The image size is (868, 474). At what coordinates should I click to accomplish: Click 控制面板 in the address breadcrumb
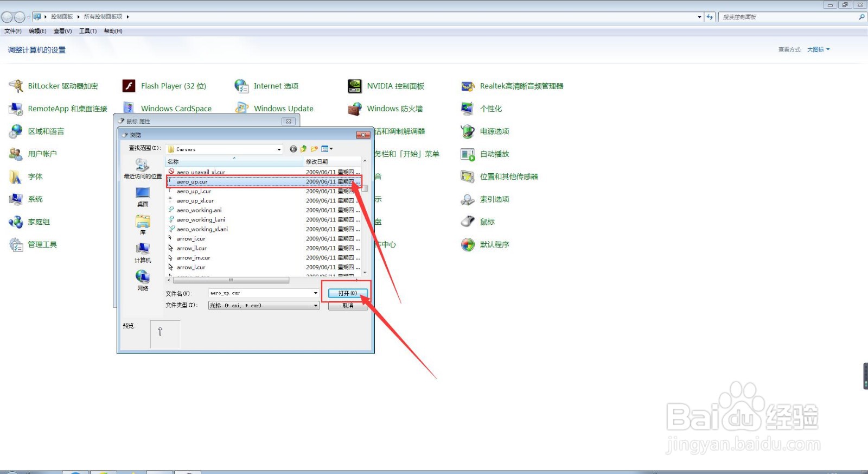pyautogui.click(x=62, y=17)
